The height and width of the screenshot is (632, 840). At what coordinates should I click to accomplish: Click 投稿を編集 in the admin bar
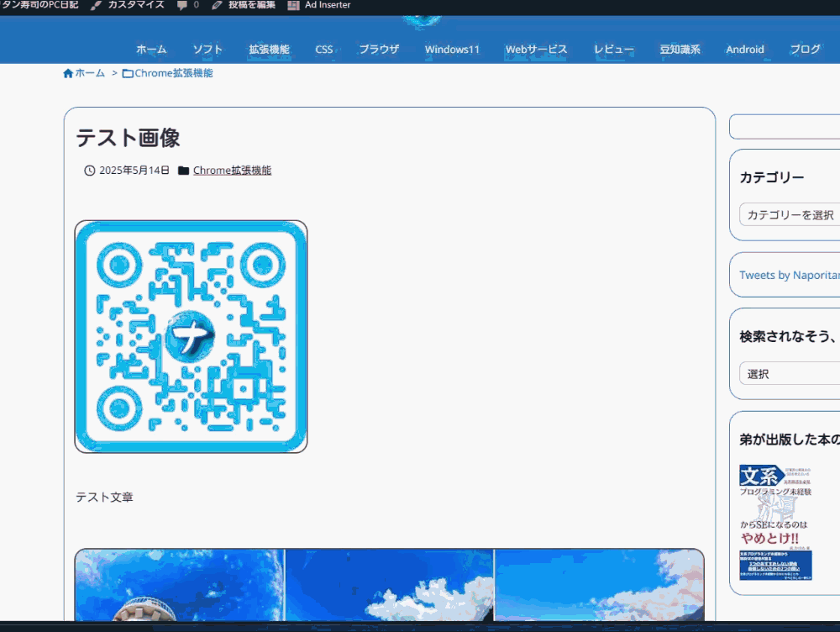[x=252, y=5]
